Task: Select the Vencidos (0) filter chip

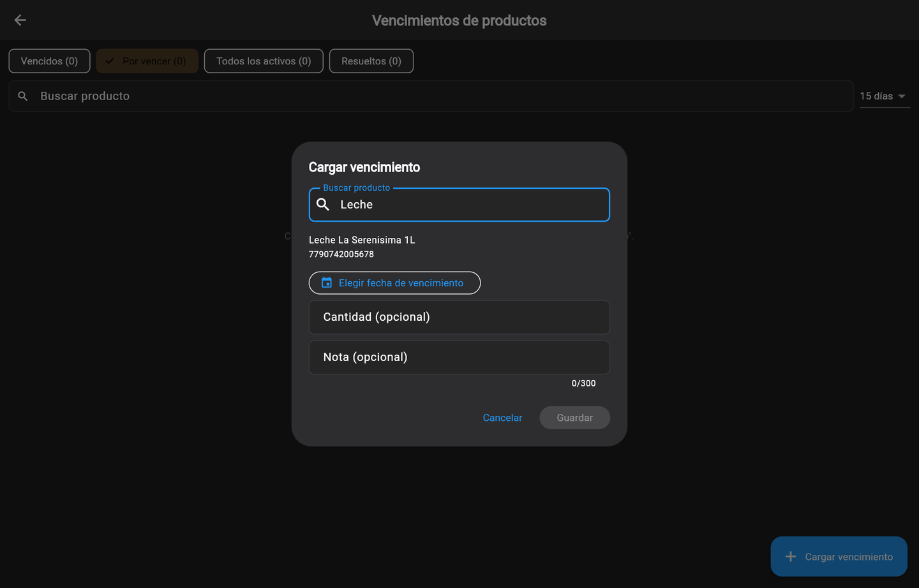Action: pos(49,61)
